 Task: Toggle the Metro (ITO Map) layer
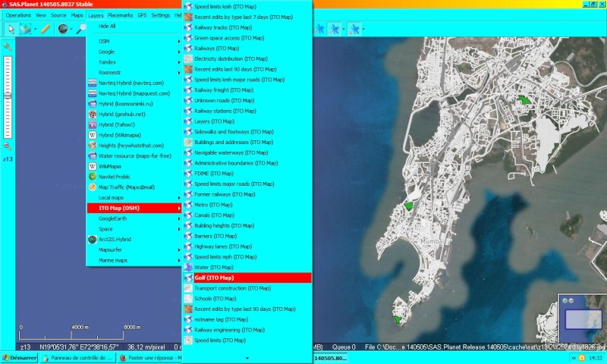point(247,205)
